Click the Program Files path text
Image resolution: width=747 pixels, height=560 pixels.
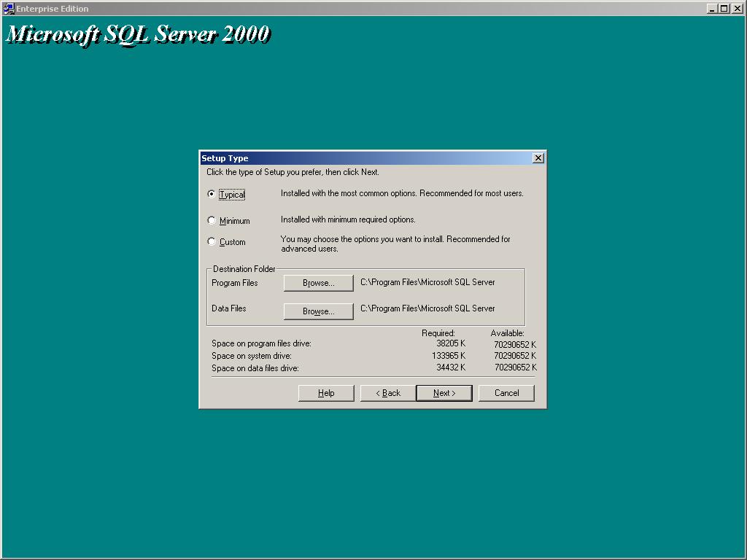427,282
